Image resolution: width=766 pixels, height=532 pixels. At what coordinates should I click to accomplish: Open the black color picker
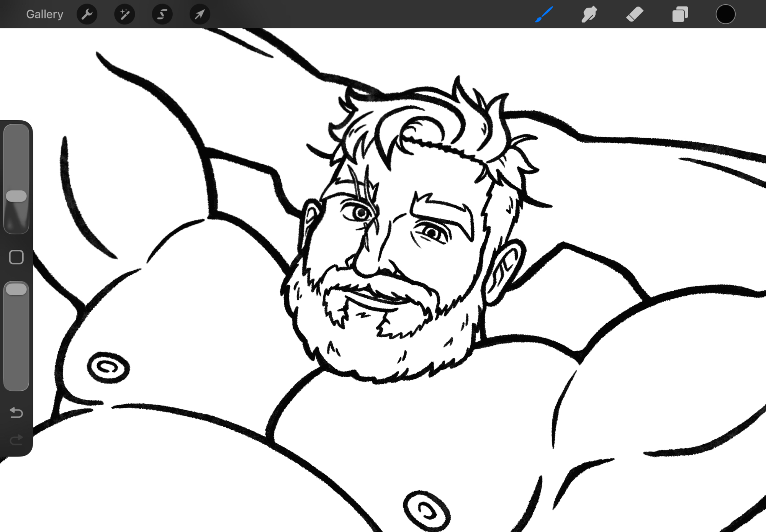click(x=725, y=15)
